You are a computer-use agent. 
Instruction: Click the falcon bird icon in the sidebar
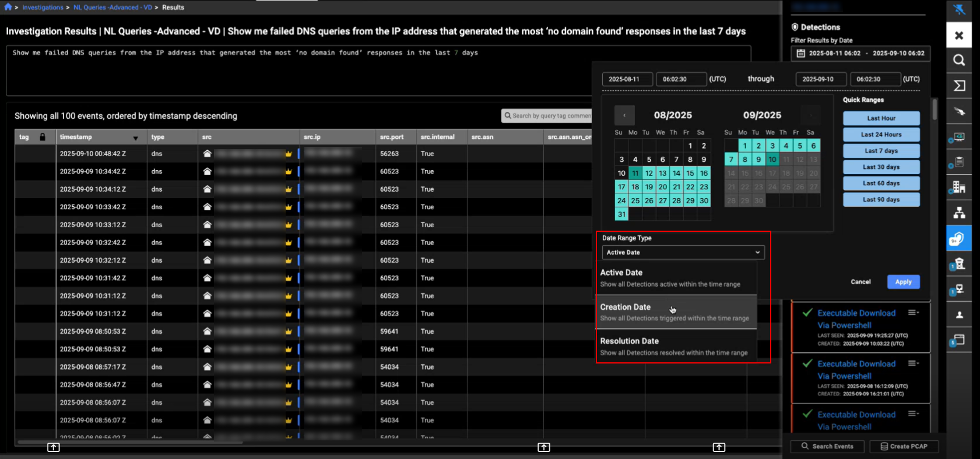[959, 111]
